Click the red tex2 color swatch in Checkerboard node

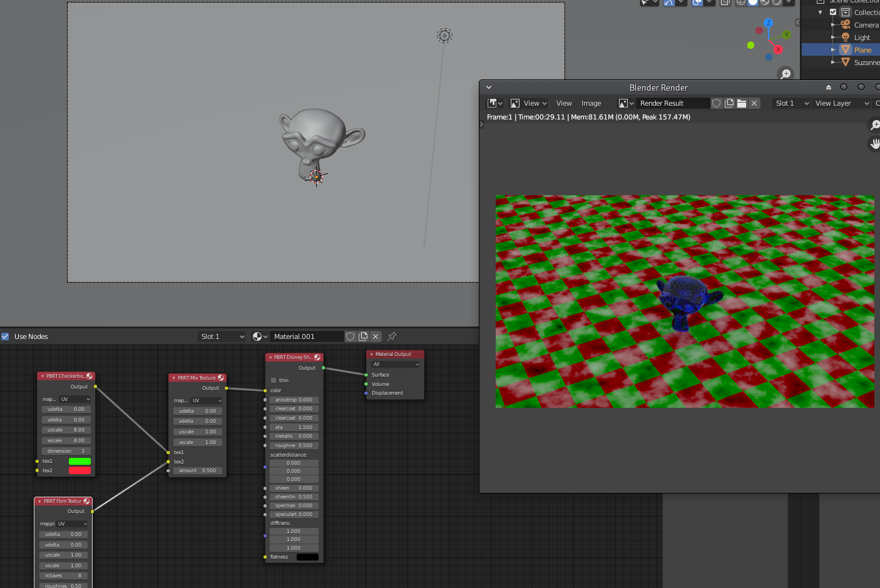(x=79, y=470)
